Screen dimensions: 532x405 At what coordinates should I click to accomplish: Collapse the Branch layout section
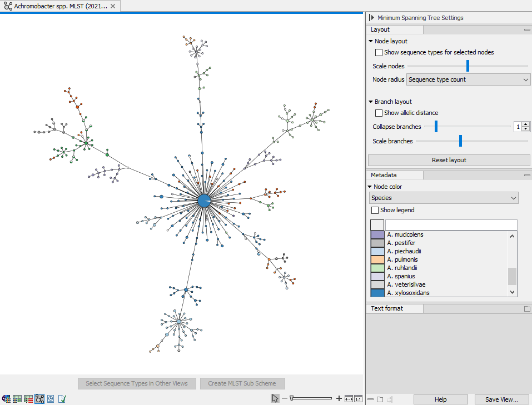pyautogui.click(x=371, y=102)
